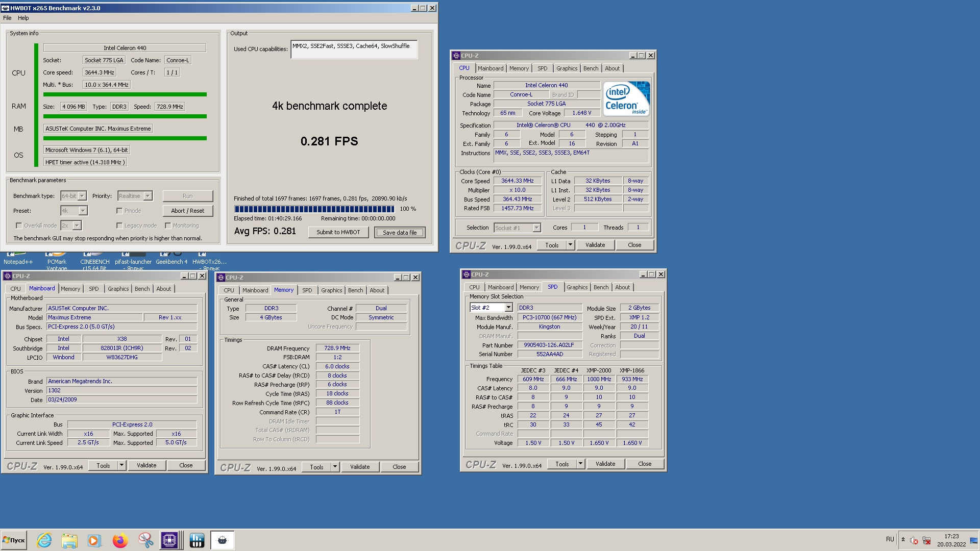This screenshot has width=980, height=551.
Task: Click the HWBOT x265 benchmark taskbar icon
Action: point(222,540)
